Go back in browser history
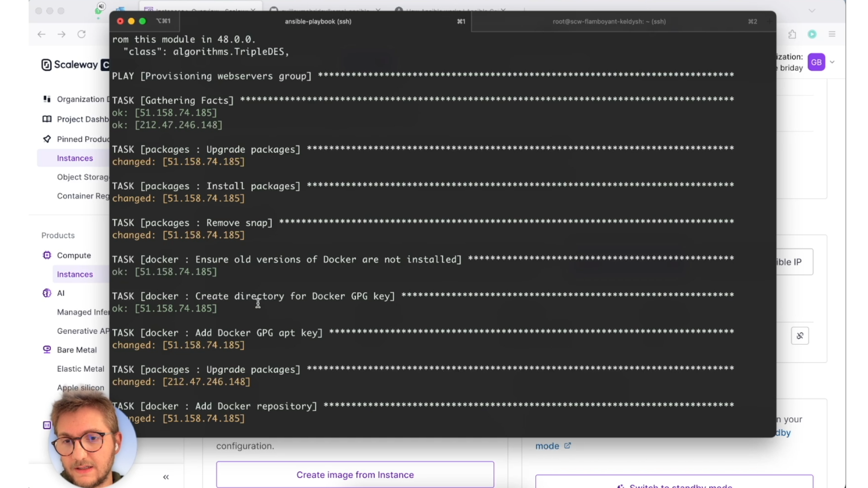The image size is (868, 488). tap(42, 34)
